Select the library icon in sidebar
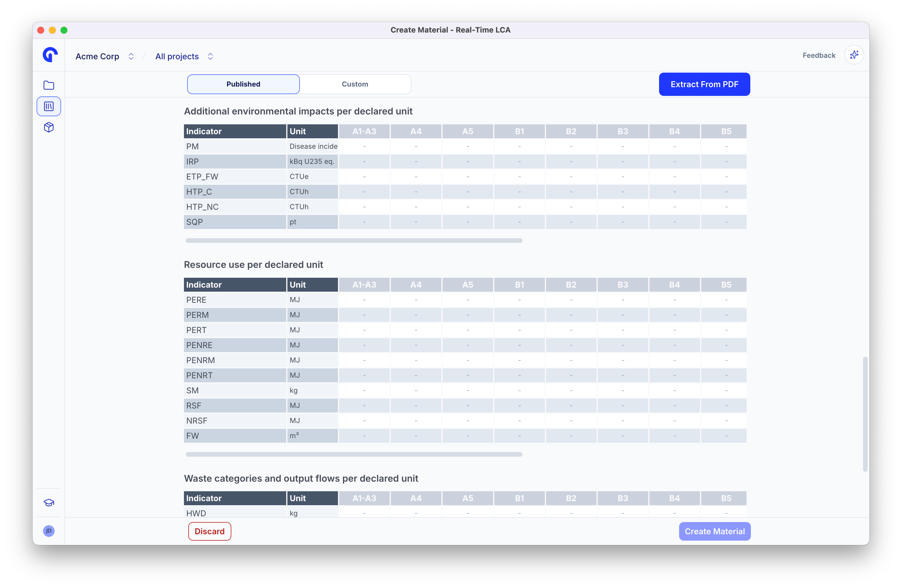This screenshot has height=588, width=902. (x=49, y=106)
